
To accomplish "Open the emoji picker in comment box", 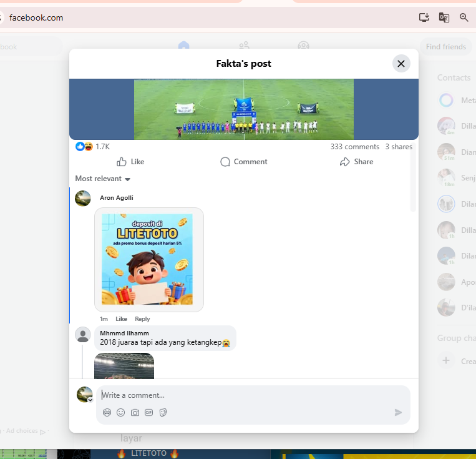I will tap(121, 413).
